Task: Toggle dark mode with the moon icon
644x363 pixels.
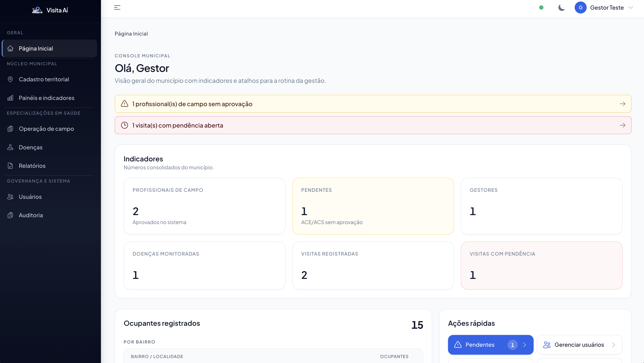Action: pyautogui.click(x=561, y=8)
